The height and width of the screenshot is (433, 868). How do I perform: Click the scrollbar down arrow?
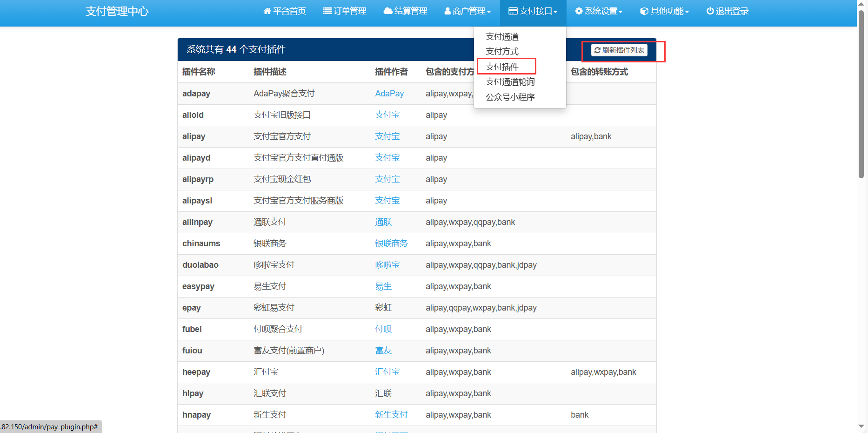coord(861,426)
